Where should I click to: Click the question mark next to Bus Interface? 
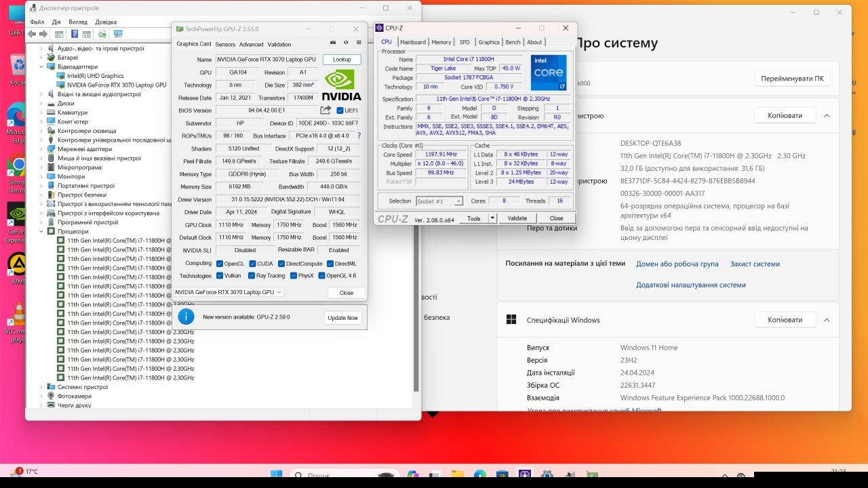pos(358,136)
